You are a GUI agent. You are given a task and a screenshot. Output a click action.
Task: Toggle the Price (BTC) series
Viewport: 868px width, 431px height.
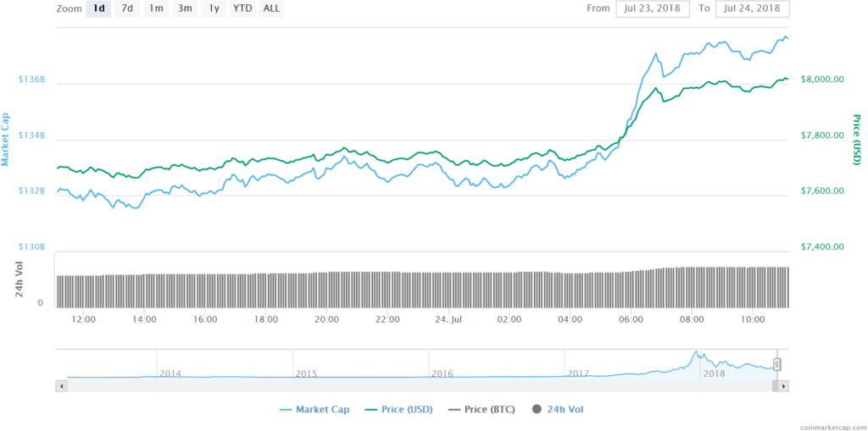point(481,410)
